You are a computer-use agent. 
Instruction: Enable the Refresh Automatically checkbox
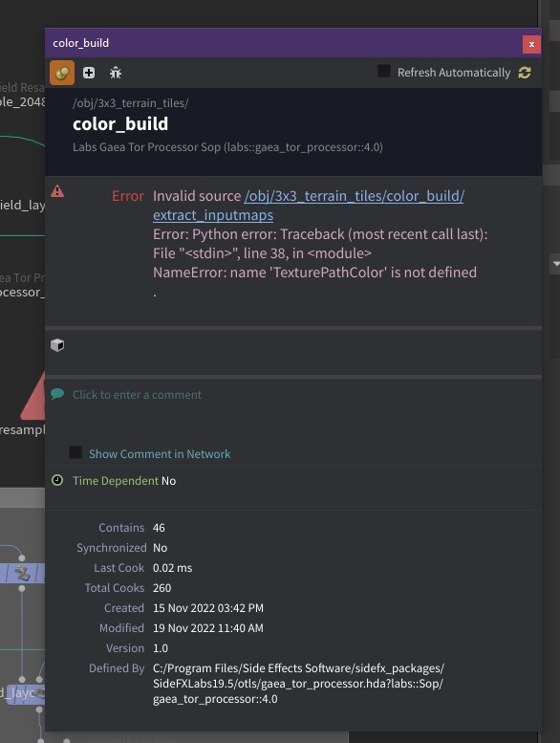[x=384, y=72]
